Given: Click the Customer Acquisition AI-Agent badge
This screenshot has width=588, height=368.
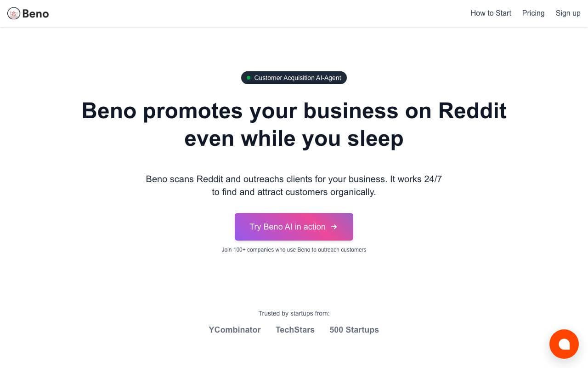Looking at the screenshot, I should click(294, 78).
